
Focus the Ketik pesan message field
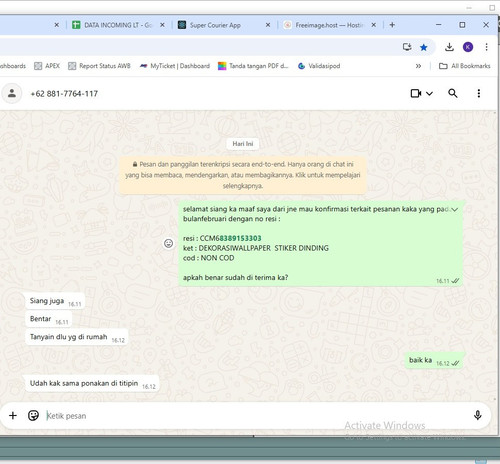point(257,416)
